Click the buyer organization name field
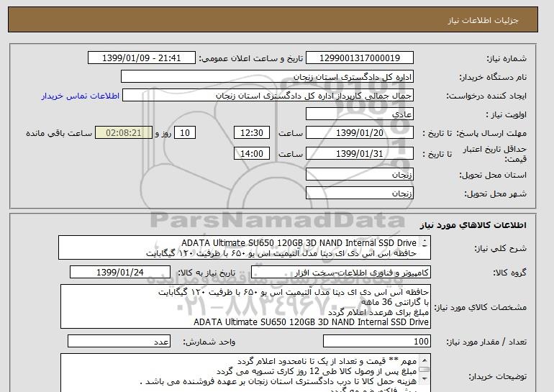554x392 pixels. 267,77
